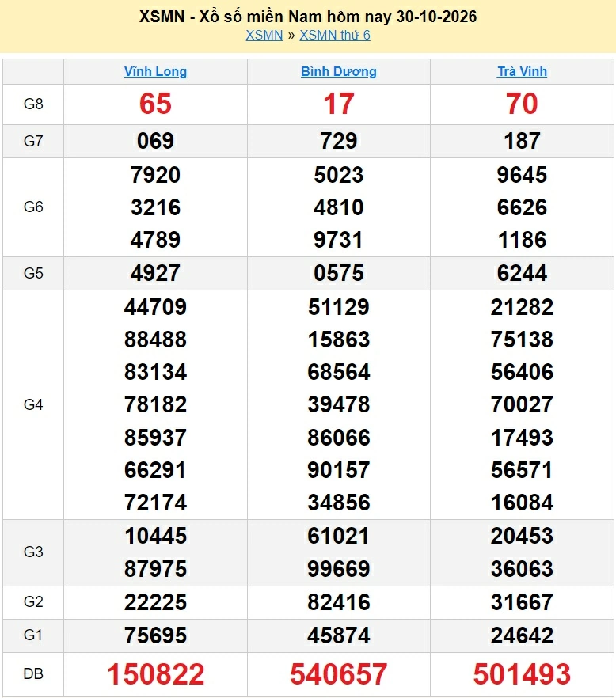Image resolution: width=616 pixels, height=698 pixels.
Task: Click G4 number 86066
Action: point(339,438)
